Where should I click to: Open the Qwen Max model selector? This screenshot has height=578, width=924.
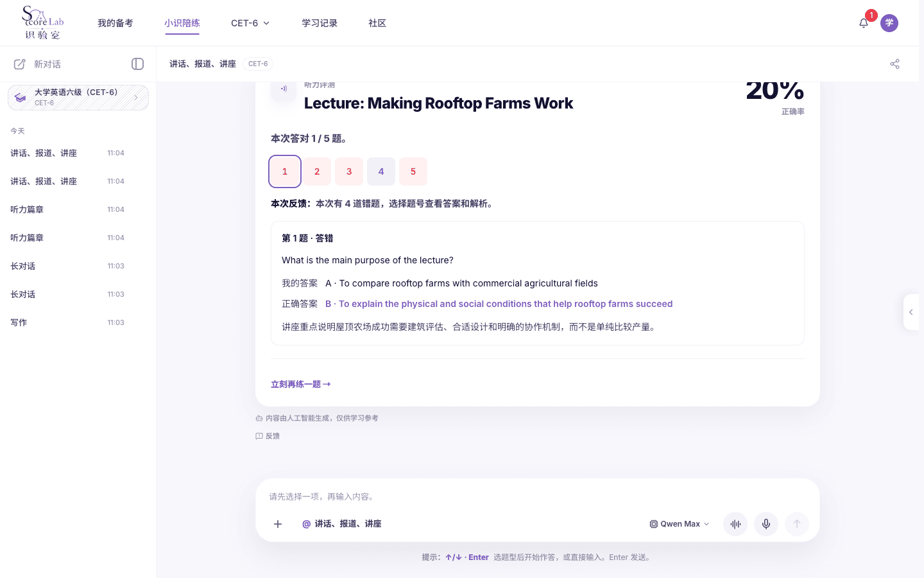(x=680, y=524)
